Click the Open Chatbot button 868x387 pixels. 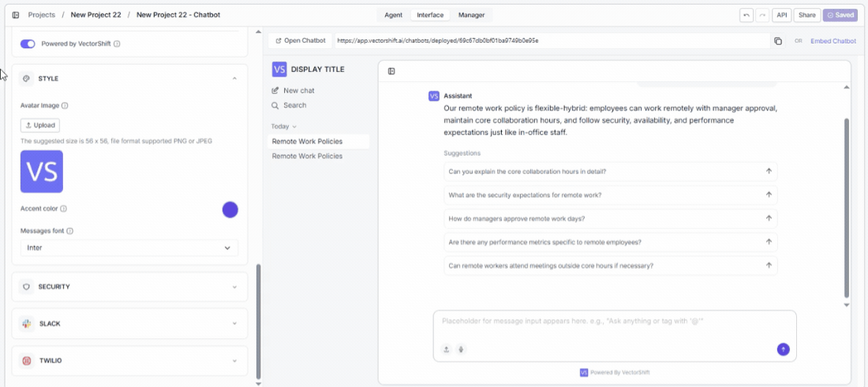click(301, 40)
